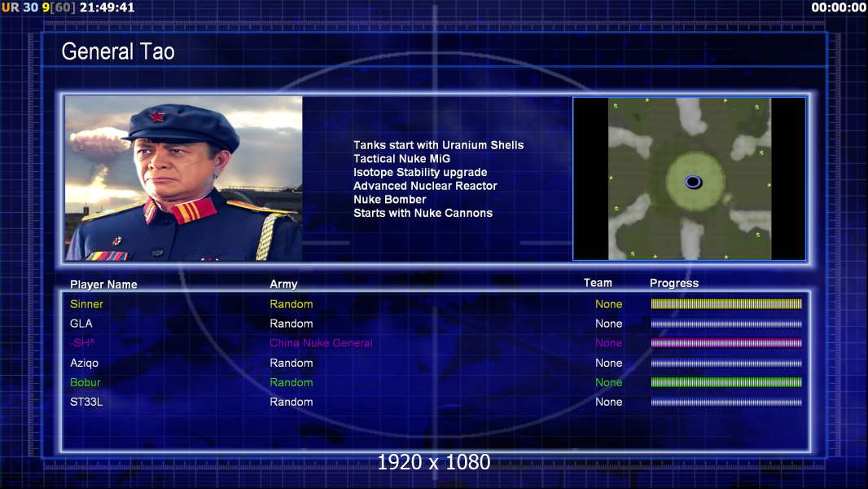The image size is (868, 489).
Task: Click GLA's 'None' team value
Action: click(608, 324)
